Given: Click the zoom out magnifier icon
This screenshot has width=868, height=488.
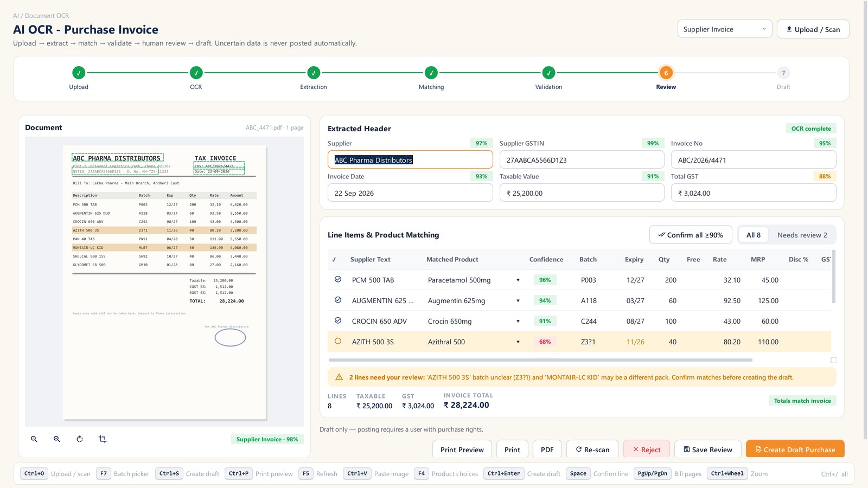Looking at the screenshot, I should tap(34, 439).
